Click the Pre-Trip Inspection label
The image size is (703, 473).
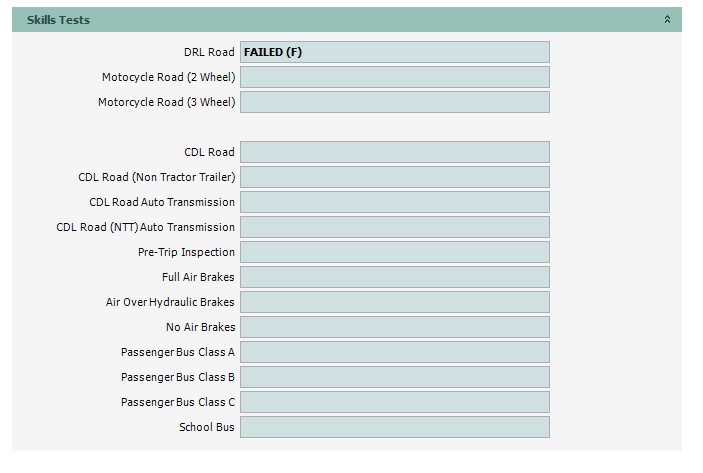[x=186, y=252]
